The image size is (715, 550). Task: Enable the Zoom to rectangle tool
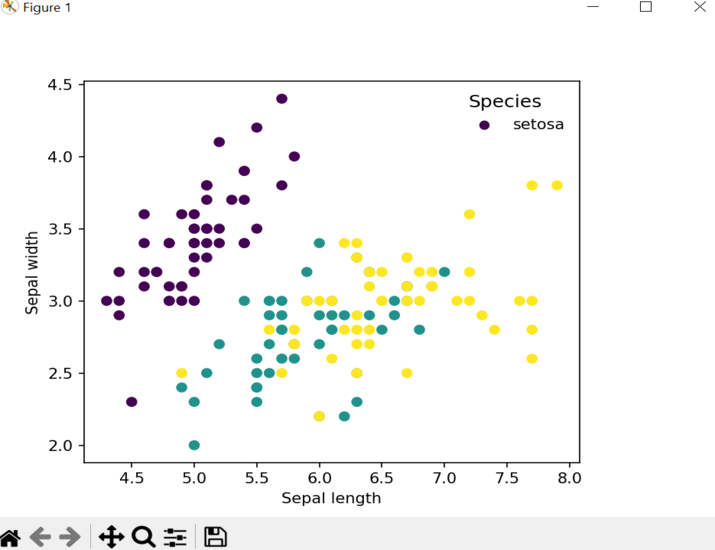coord(143,537)
